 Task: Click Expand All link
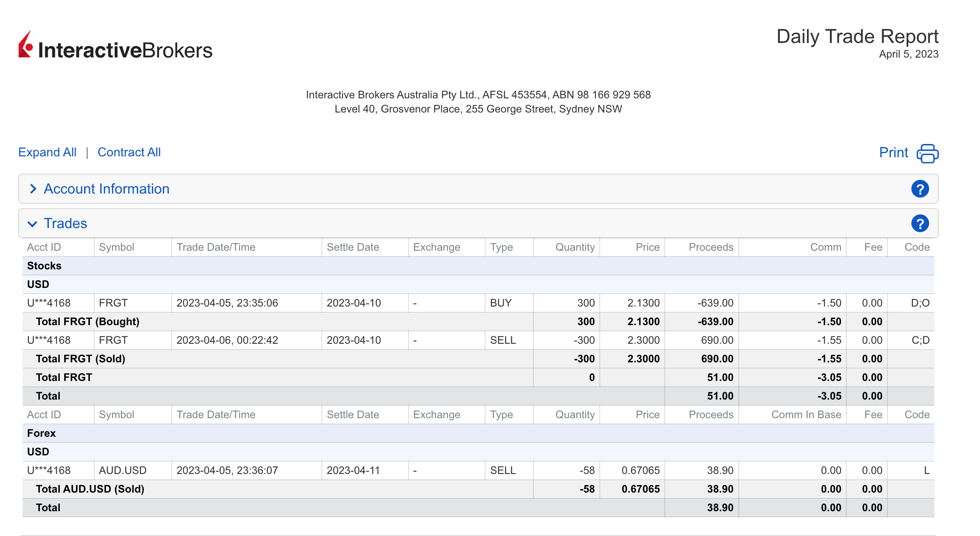(47, 152)
